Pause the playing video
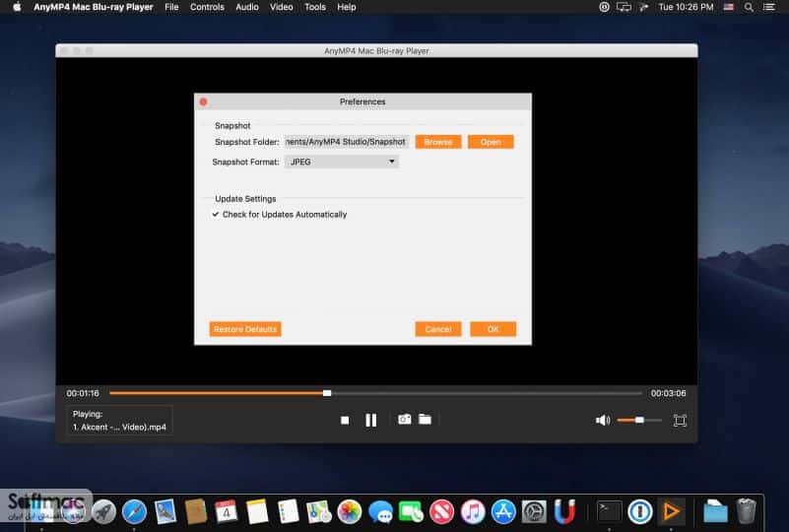The height and width of the screenshot is (532, 789). pos(370,420)
